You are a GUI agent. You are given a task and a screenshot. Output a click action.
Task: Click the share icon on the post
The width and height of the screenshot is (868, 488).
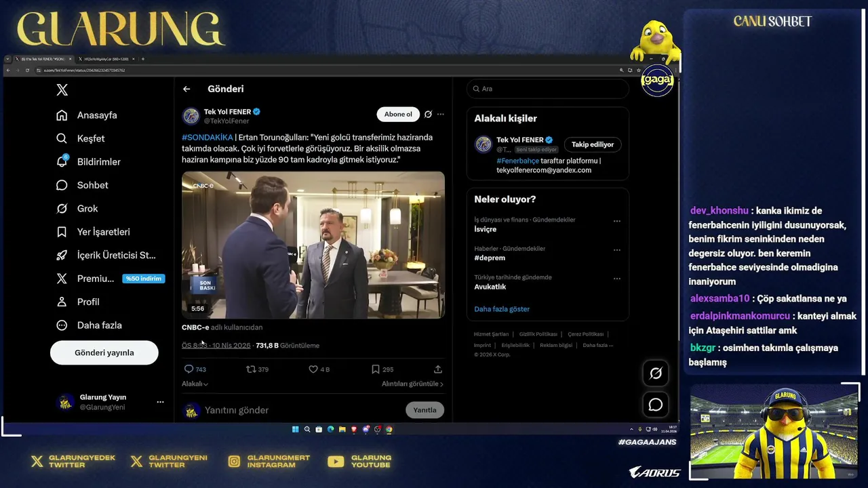pos(438,369)
